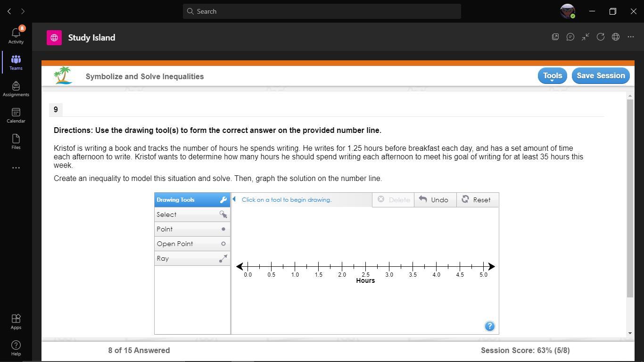Open more tab options ellipsis
644x362 pixels.
(x=631, y=37)
